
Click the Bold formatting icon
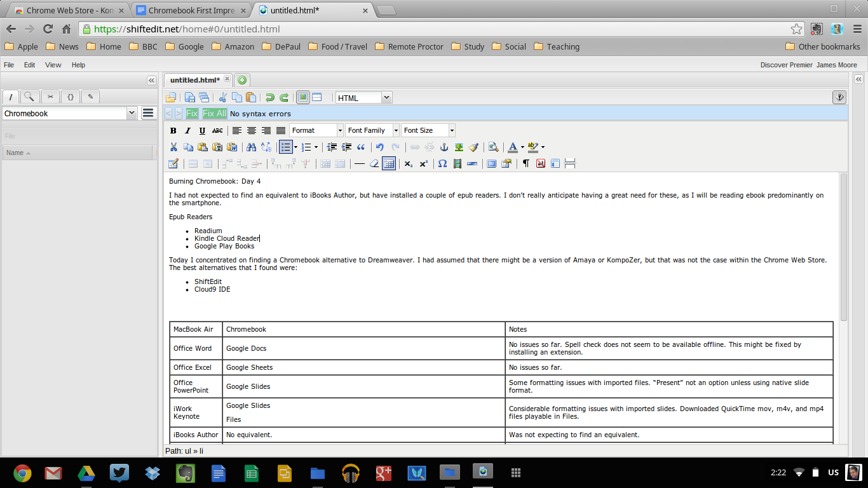[173, 130]
